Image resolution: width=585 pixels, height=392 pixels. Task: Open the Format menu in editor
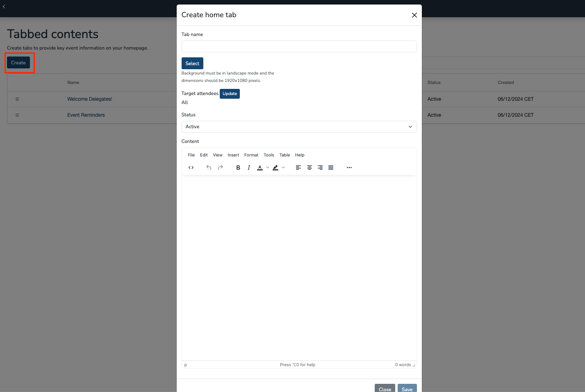pyautogui.click(x=251, y=155)
